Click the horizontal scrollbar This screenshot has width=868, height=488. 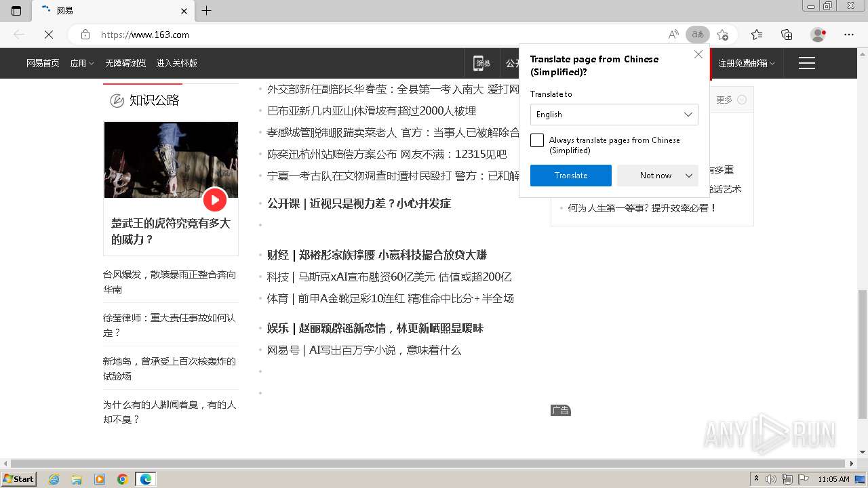[x=429, y=464]
